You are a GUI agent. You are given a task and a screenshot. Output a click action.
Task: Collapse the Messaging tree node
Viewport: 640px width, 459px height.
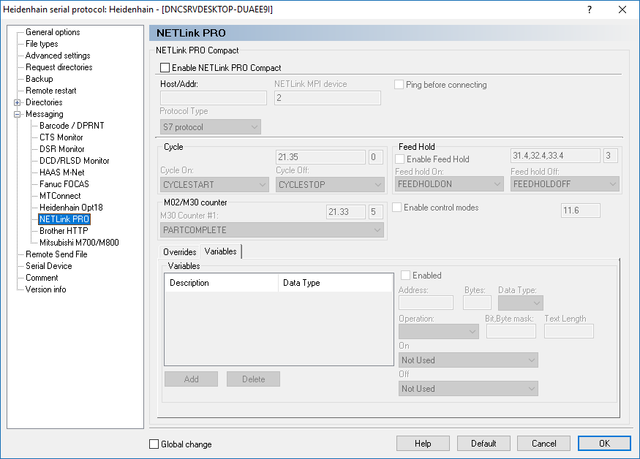click(x=17, y=114)
